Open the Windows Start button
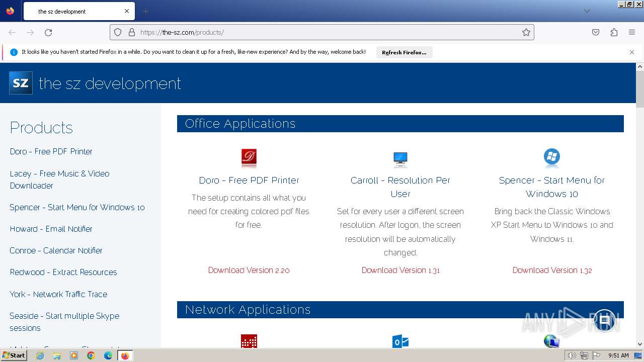The width and height of the screenshot is (644, 362). [x=14, y=355]
